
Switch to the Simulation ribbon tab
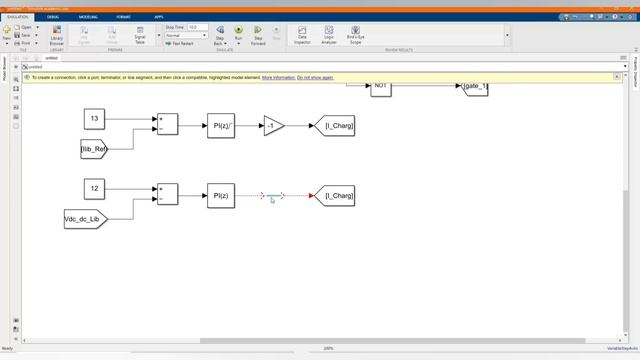tap(18, 17)
